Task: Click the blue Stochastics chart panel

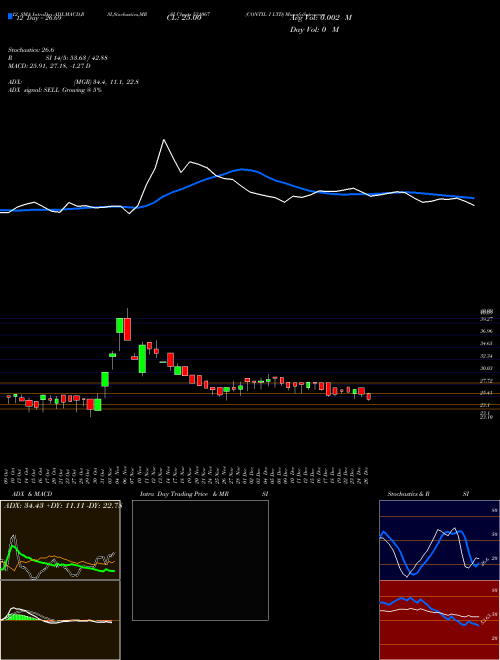Action: 439,540
